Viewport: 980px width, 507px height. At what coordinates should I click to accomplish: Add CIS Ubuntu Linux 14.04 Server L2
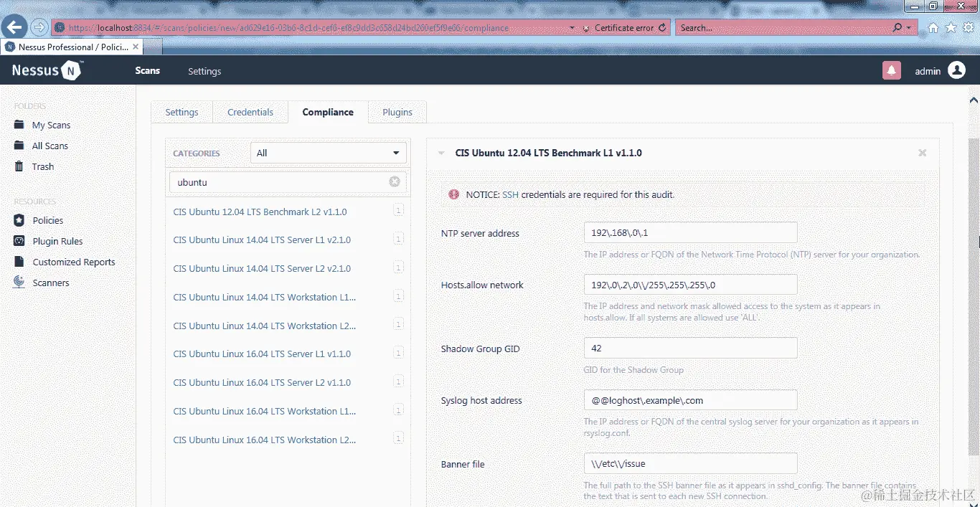coord(262,268)
